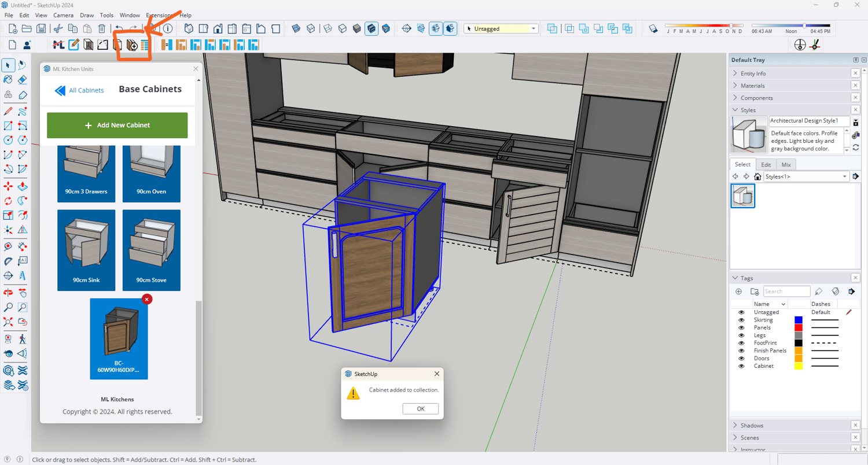This screenshot has width=868, height=465.
Task: Click the Model Info icon
Action: [x=168, y=28]
